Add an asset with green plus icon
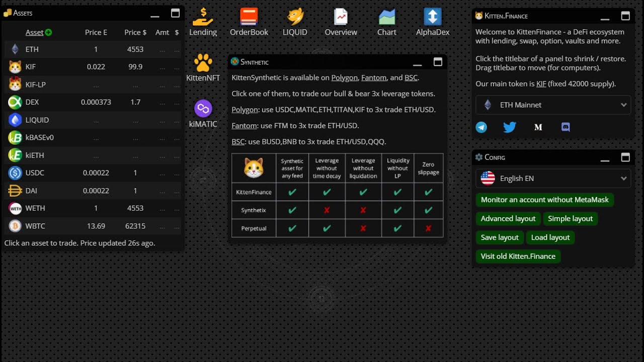 coord(48,32)
